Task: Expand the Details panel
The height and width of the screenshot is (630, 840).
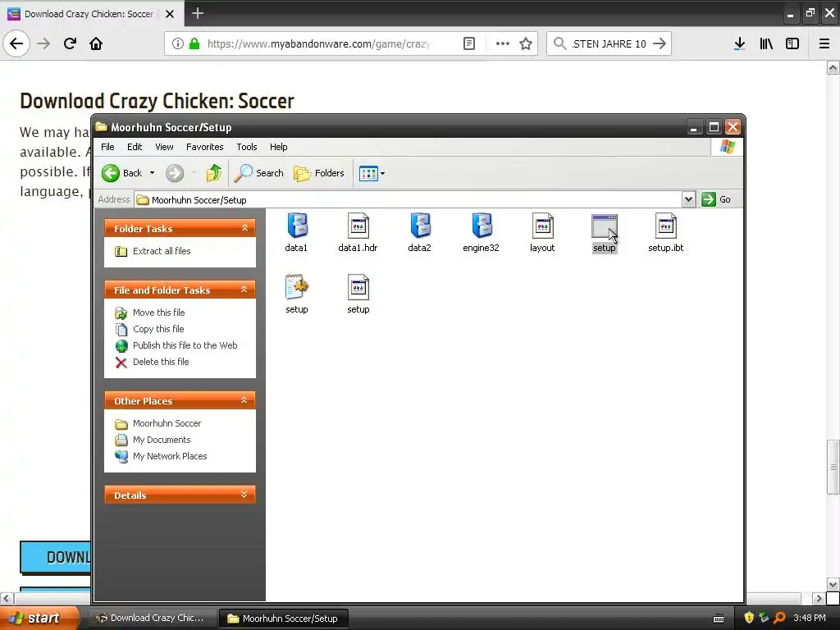Action: tap(244, 495)
